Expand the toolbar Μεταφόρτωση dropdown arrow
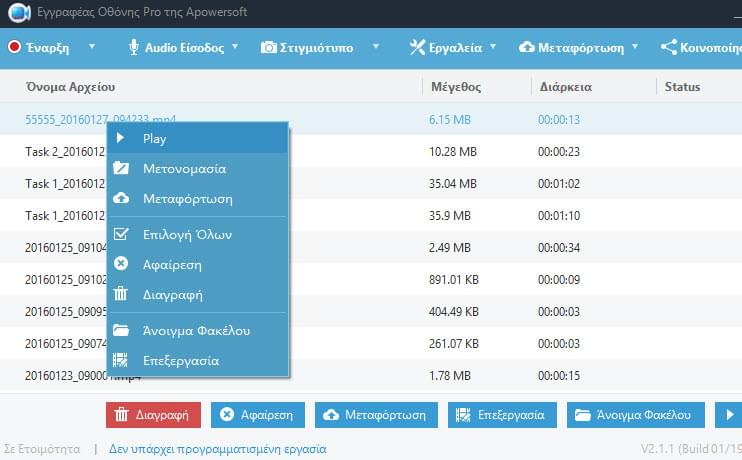Image resolution: width=742 pixels, height=460 pixels. tap(635, 46)
